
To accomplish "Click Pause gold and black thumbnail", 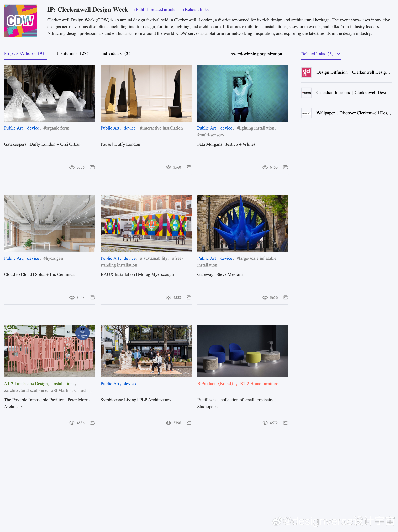I will tap(146, 93).
